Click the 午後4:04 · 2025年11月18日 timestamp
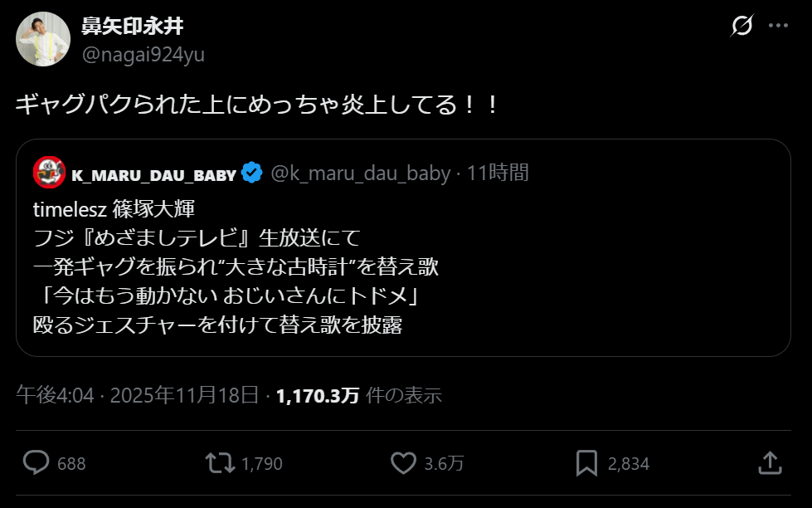 click(x=138, y=395)
